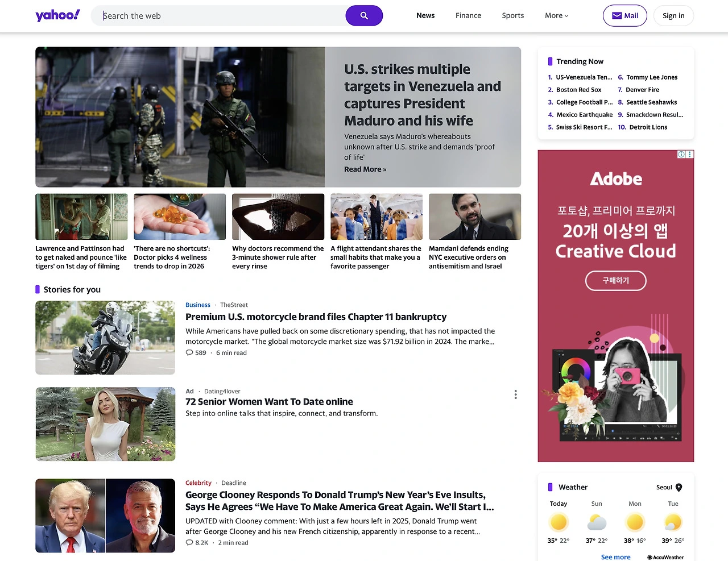The image size is (728, 561).
Task: Click the Celebrity category label
Action: pos(198,483)
